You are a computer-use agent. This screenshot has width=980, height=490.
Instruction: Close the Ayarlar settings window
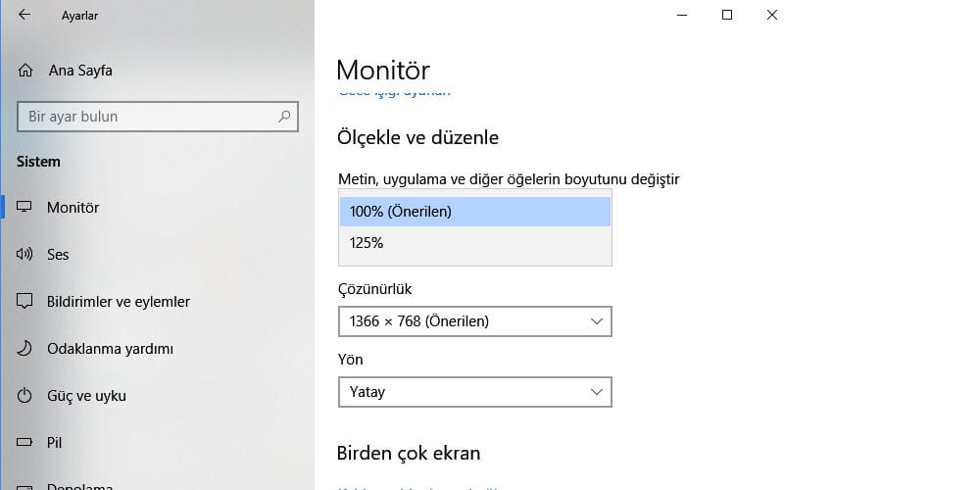click(772, 15)
